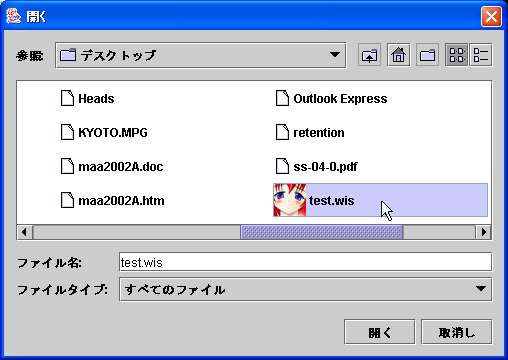Screen dimensions: 508x360
Task: Click the horizontal scrollbar right arrow
Action: pyautogui.click(x=483, y=232)
